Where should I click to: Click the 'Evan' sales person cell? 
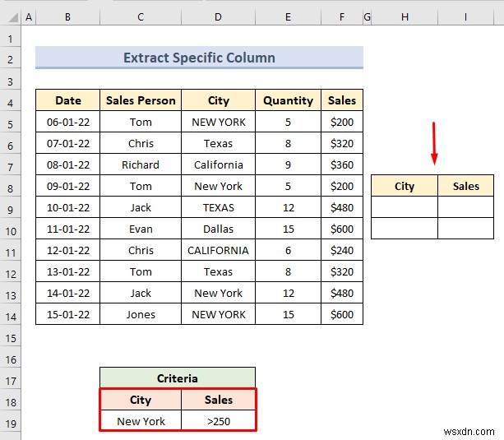(x=141, y=229)
